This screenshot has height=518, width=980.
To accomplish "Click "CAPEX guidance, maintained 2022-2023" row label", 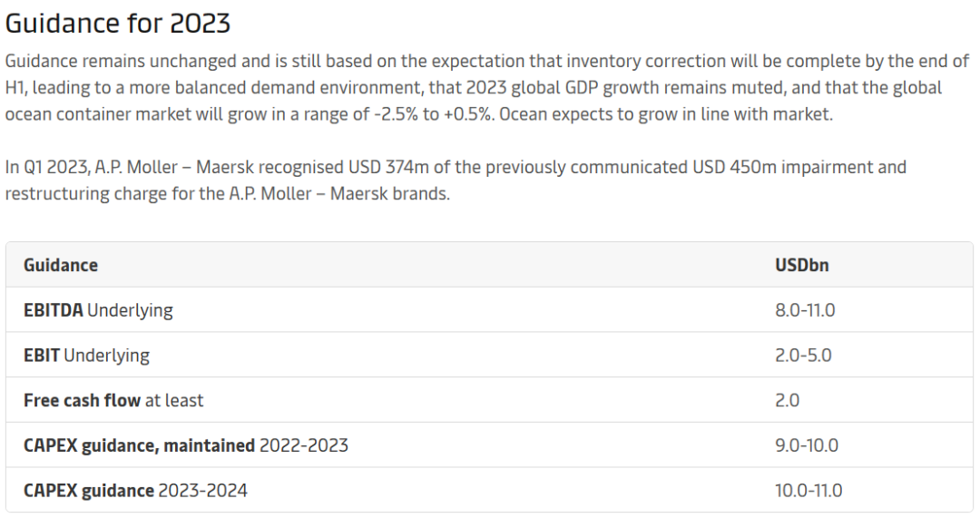I will tap(185, 445).
